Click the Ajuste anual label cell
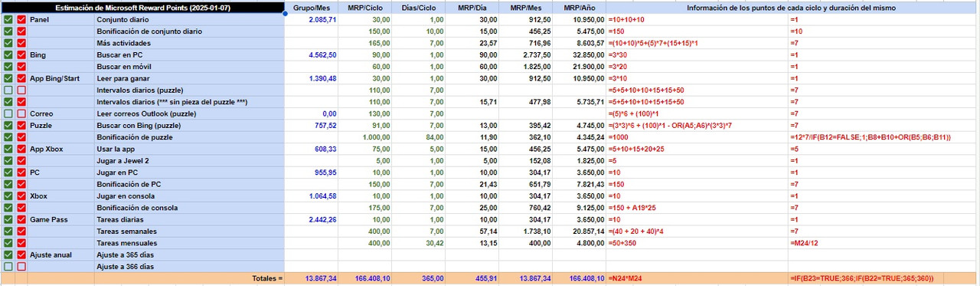The image size is (980, 286). click(60, 255)
